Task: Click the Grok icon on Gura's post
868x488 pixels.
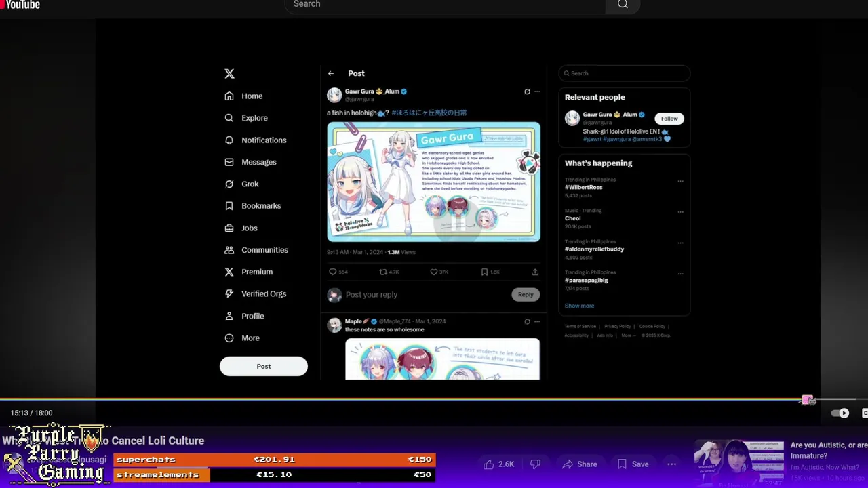Action: click(527, 91)
